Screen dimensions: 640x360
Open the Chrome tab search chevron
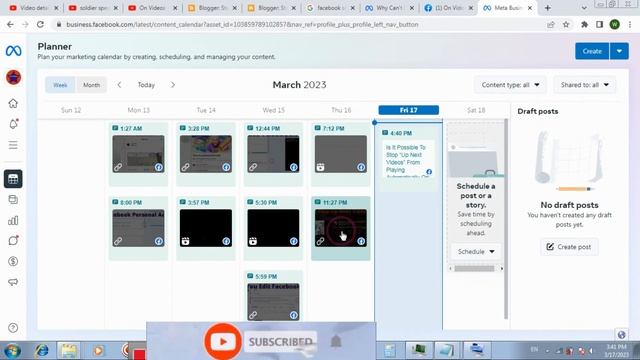click(x=584, y=8)
